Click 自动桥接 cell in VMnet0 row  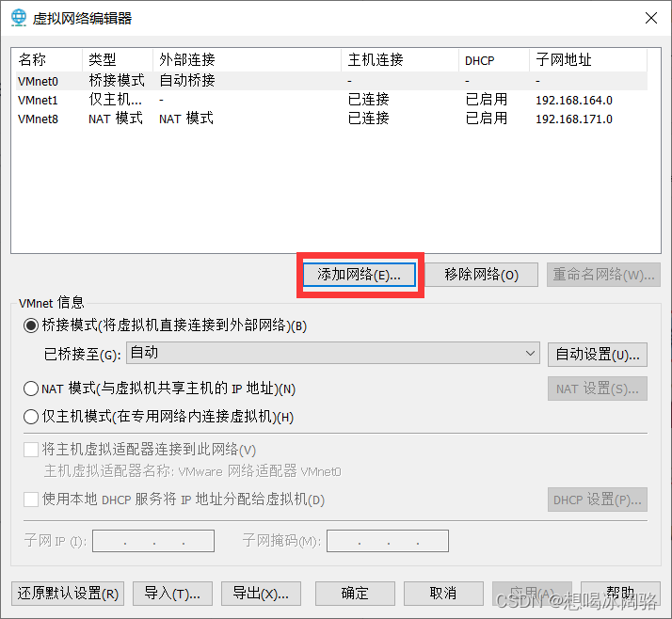[187, 81]
